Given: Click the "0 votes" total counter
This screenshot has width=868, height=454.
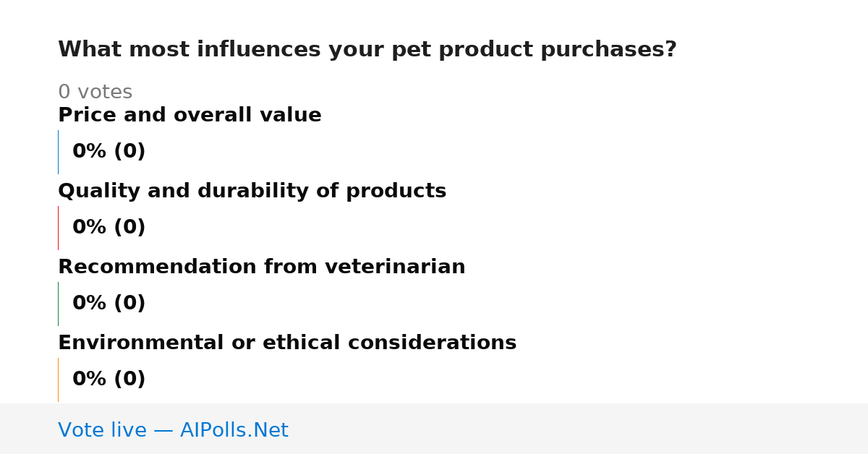Looking at the screenshot, I should point(95,93).
